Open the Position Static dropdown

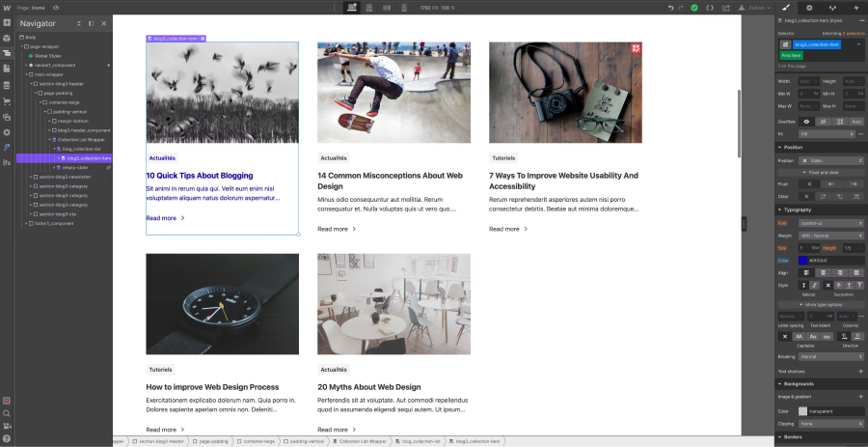pyautogui.click(x=831, y=160)
